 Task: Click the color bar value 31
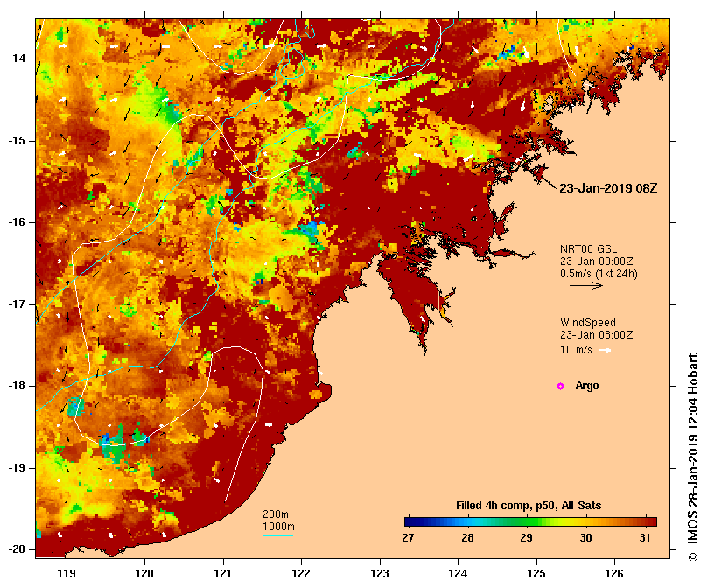(x=645, y=538)
